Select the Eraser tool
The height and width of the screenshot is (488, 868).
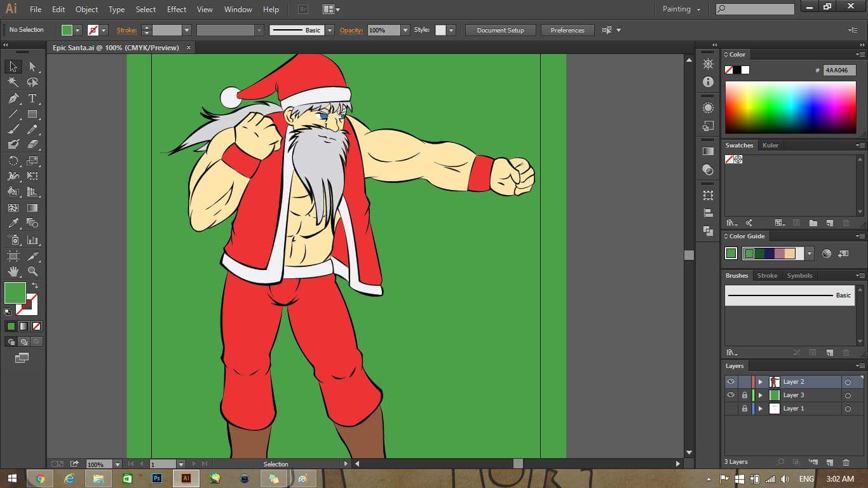coord(32,145)
